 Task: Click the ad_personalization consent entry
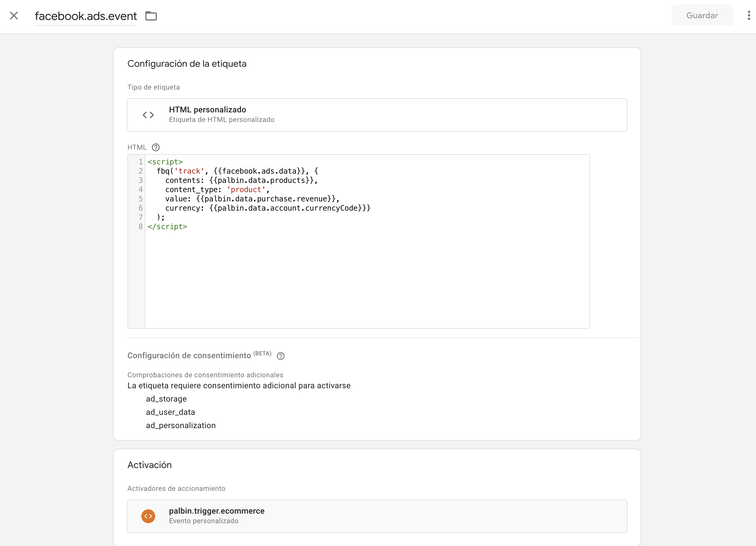181,426
